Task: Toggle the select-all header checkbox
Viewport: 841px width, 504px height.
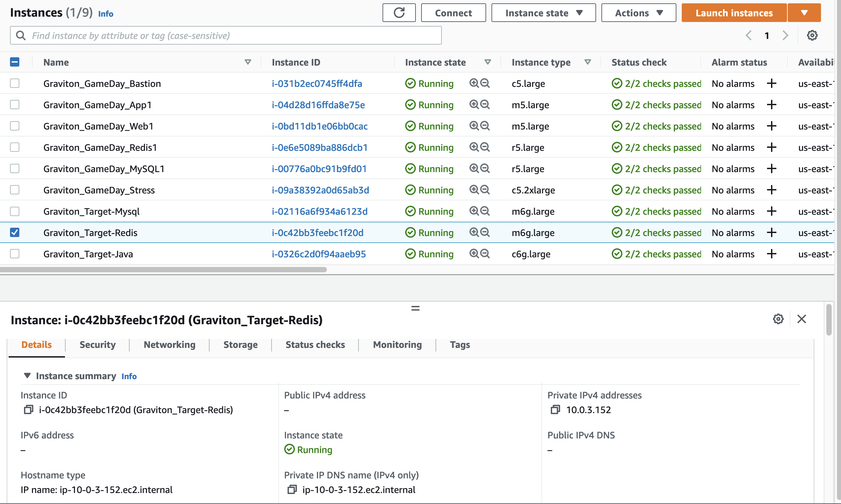Action: pos(15,62)
